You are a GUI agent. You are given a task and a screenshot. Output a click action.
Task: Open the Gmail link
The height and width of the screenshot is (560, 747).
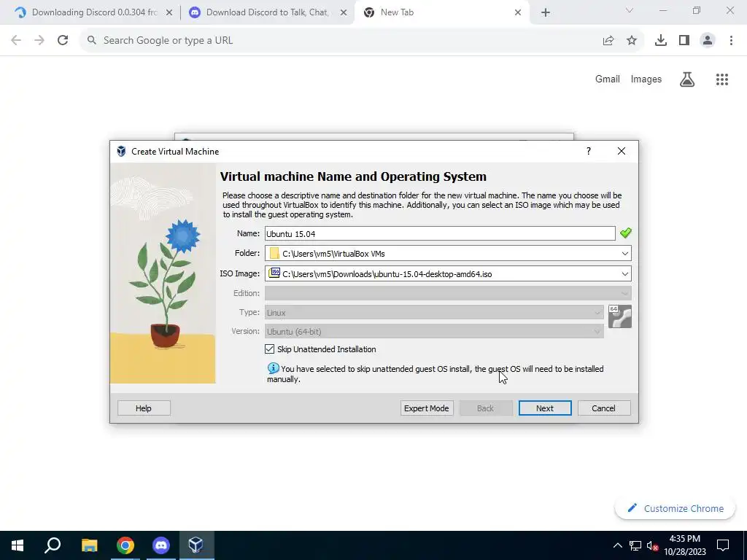click(x=608, y=79)
